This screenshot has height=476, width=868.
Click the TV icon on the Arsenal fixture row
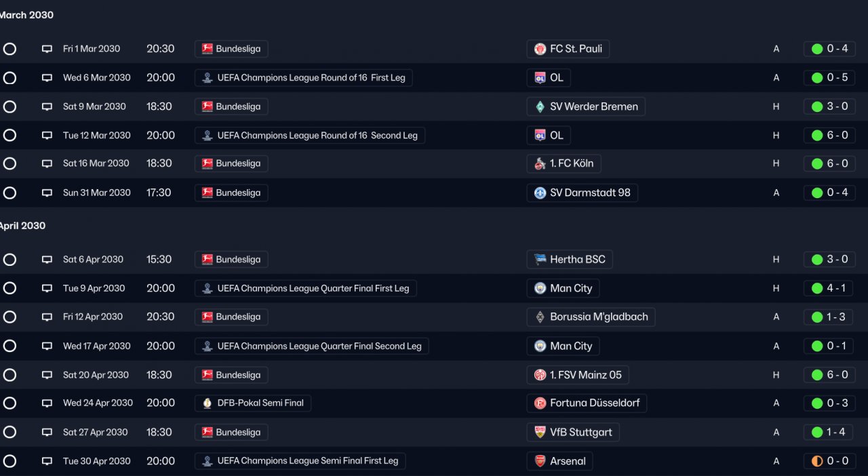coord(47,461)
